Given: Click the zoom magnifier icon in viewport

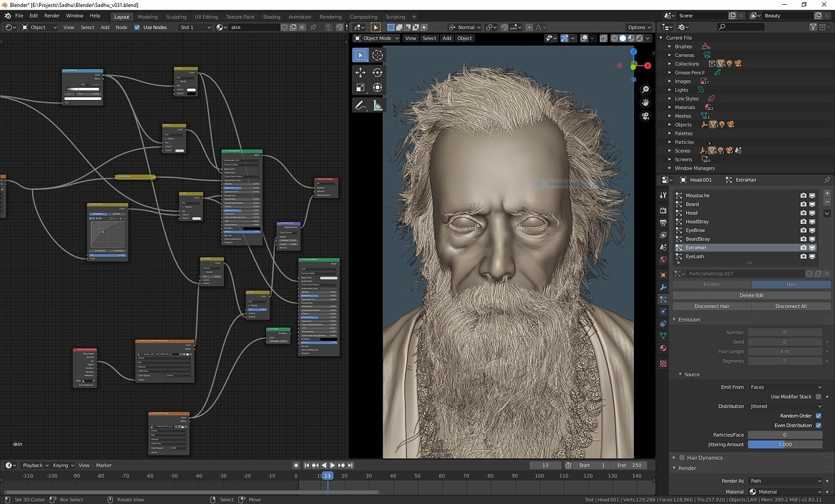Looking at the screenshot, I should coord(645,90).
